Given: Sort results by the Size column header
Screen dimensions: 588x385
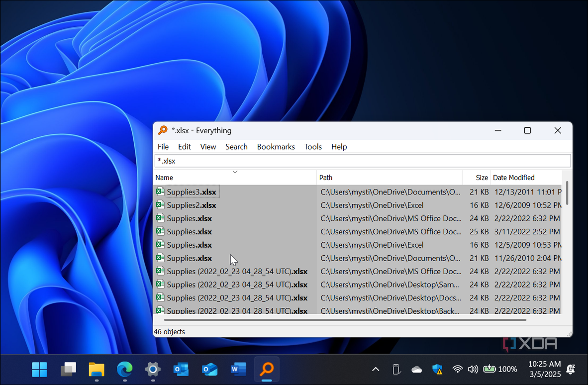Looking at the screenshot, I should [477, 178].
